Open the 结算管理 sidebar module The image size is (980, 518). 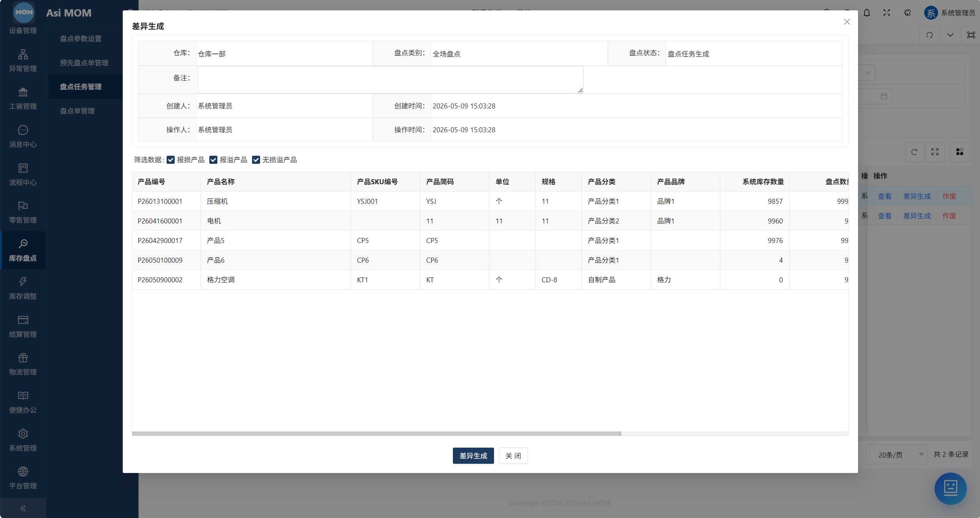[x=23, y=326]
